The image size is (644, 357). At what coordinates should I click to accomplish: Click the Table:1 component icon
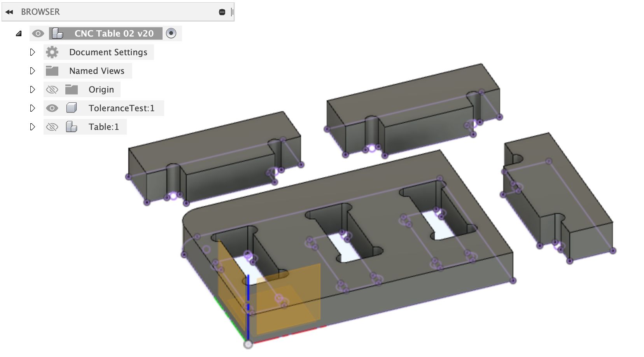click(x=72, y=126)
